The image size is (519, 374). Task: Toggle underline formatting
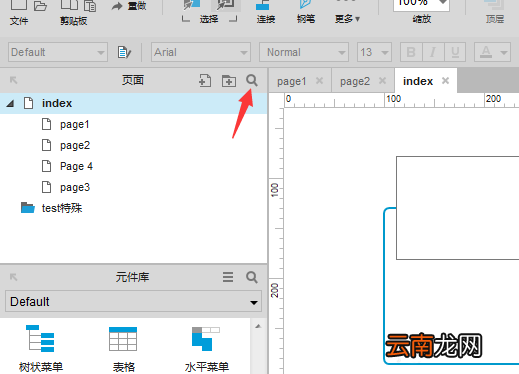pyautogui.click(x=455, y=52)
